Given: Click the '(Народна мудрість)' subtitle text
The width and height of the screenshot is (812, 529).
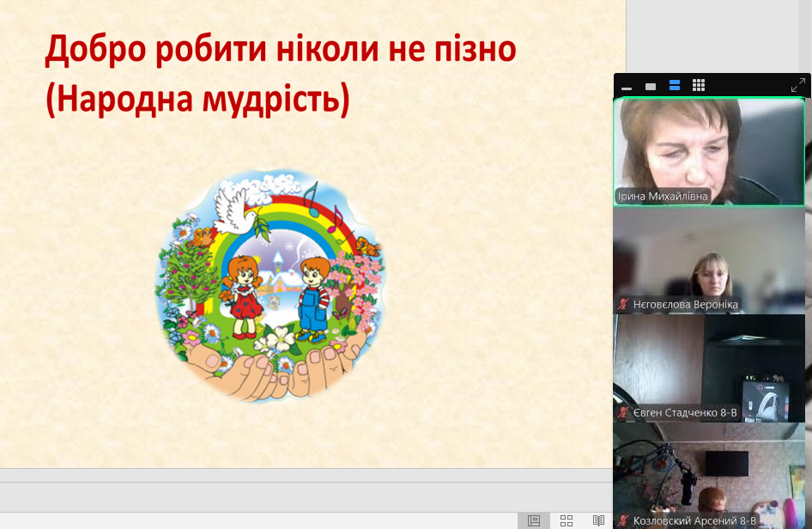Looking at the screenshot, I should 197,100.
